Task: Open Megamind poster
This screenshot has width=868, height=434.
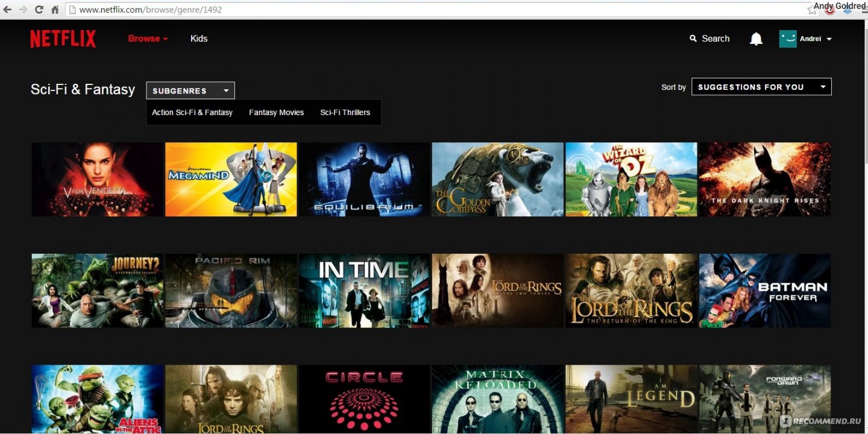Action: click(231, 180)
